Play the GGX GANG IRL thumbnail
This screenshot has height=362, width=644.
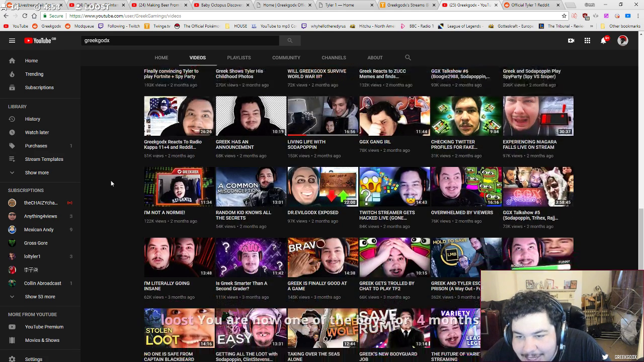pos(394,116)
